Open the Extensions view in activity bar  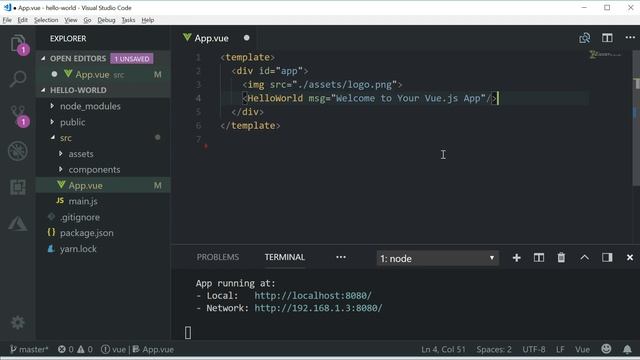coord(18,187)
